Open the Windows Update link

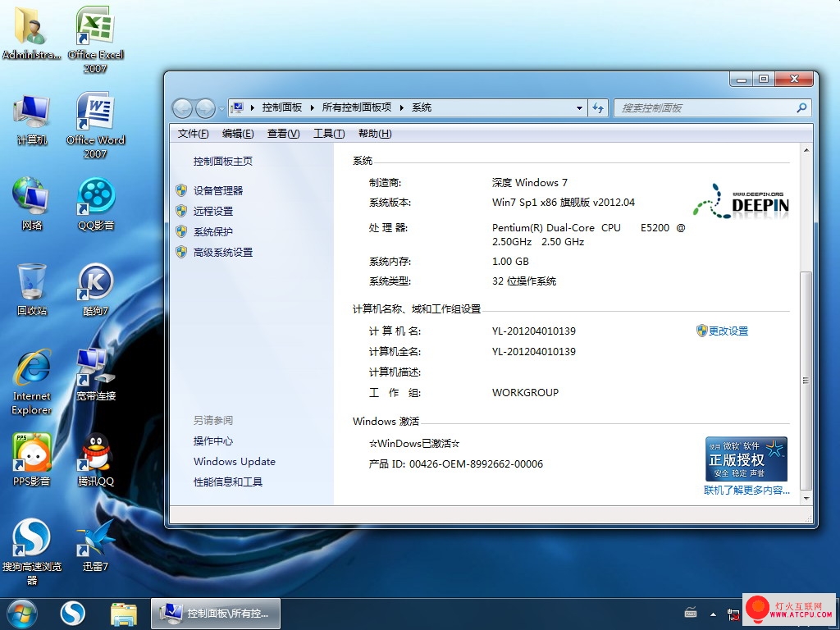235,461
